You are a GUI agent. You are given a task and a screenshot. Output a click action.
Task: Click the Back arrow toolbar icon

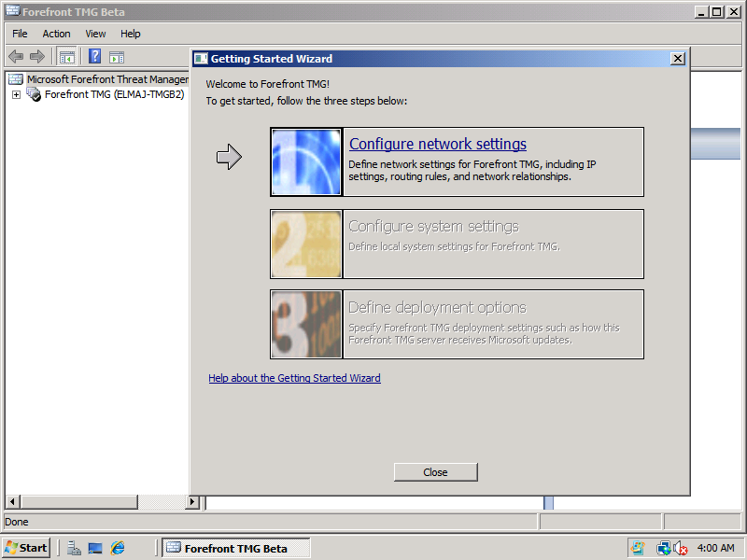[x=16, y=56]
